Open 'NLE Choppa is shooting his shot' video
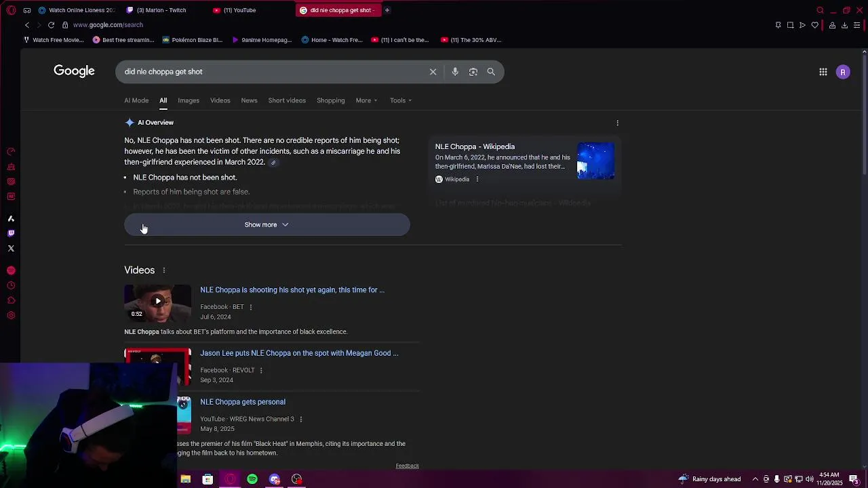868x488 pixels. click(292, 290)
